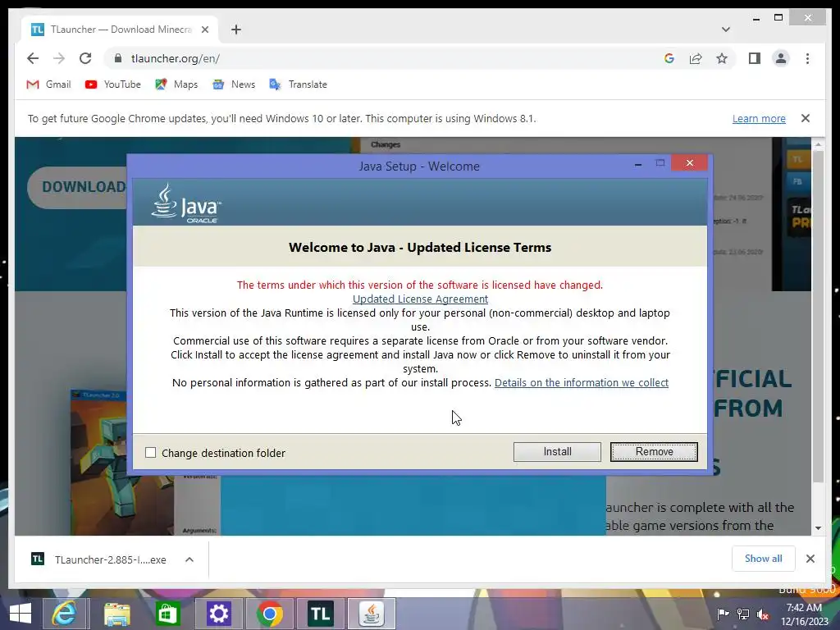Close the Chrome downloads bar
The height and width of the screenshot is (630, 840).
pyautogui.click(x=810, y=559)
